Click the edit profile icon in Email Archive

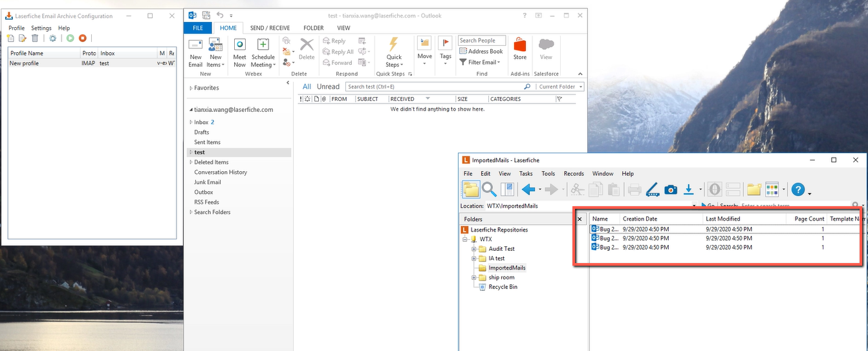point(23,39)
